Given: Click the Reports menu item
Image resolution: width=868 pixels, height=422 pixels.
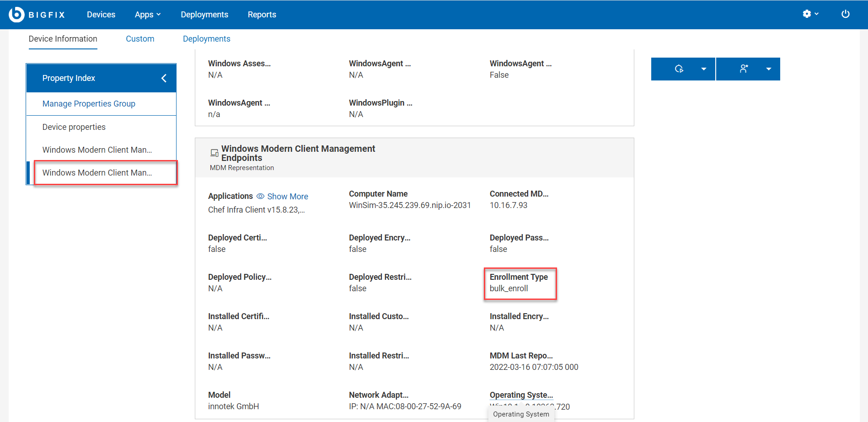Looking at the screenshot, I should [x=262, y=14].
